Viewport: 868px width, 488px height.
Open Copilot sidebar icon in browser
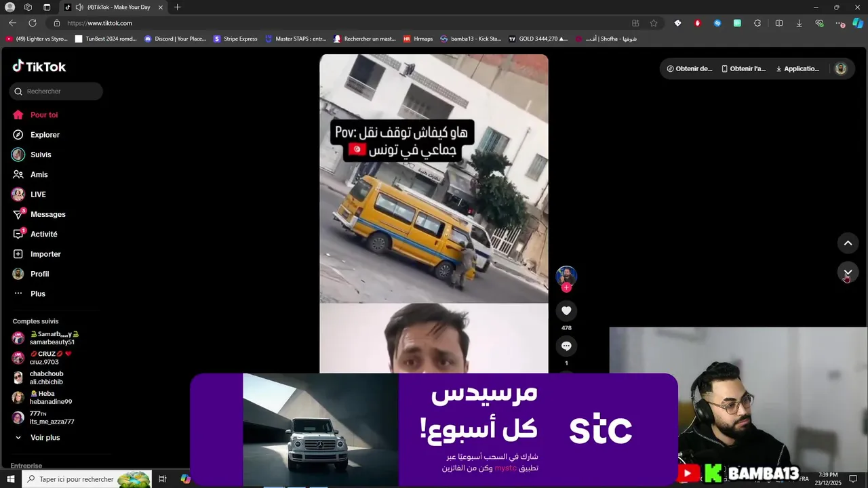pyautogui.click(x=858, y=23)
